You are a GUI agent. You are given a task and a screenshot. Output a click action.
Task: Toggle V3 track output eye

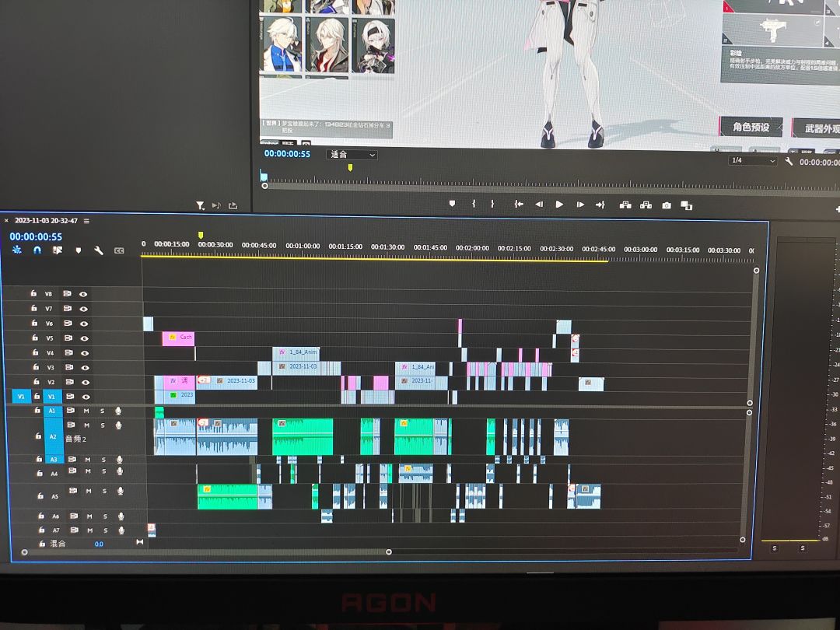86,367
